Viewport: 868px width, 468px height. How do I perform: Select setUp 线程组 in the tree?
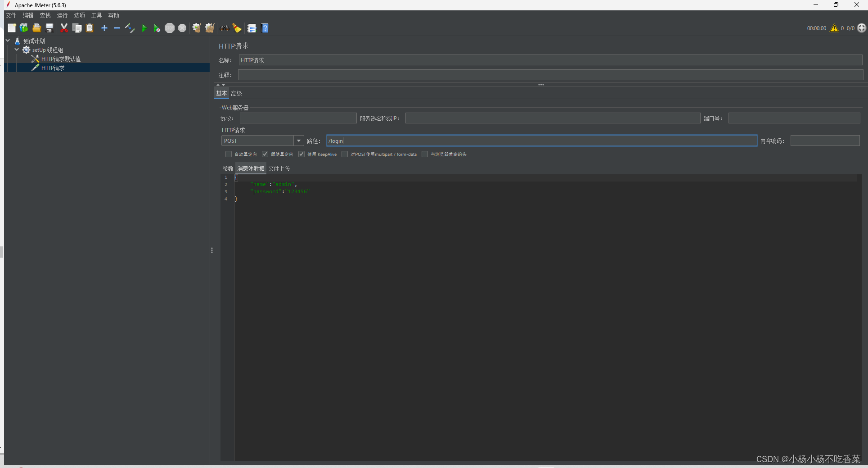point(48,50)
